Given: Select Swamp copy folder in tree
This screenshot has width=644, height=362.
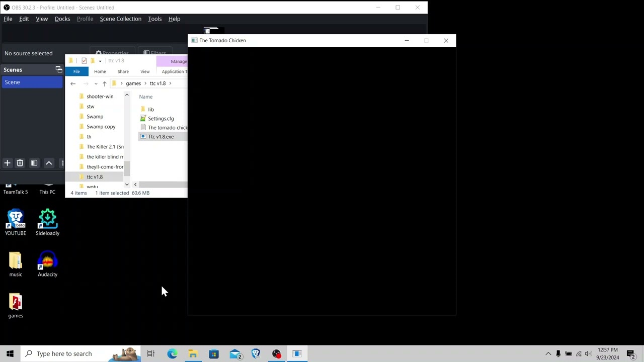Looking at the screenshot, I should (x=101, y=127).
